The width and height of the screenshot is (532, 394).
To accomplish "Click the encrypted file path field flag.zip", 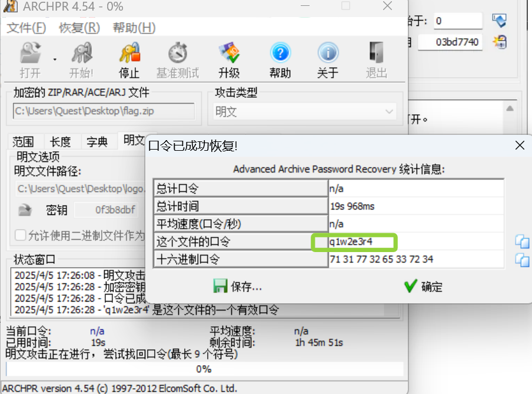I will (x=104, y=111).
